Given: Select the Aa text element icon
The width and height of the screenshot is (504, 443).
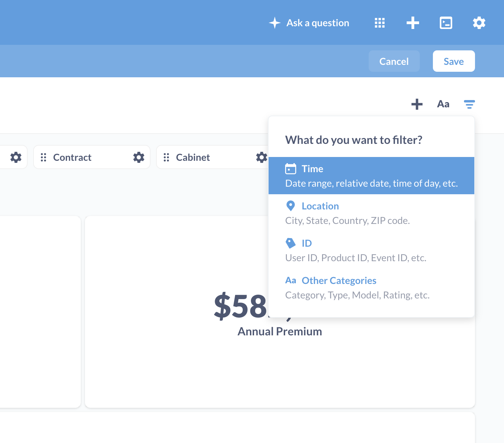Looking at the screenshot, I should pos(443,104).
